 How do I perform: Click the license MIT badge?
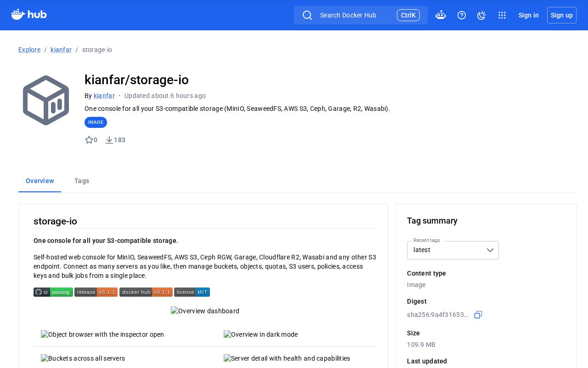[192, 292]
